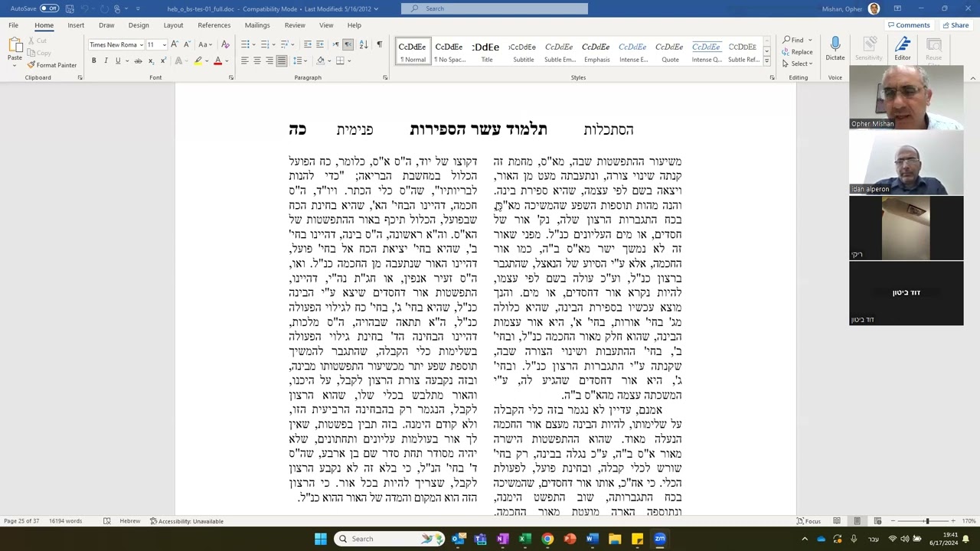Open the font name dropdown

142,44
